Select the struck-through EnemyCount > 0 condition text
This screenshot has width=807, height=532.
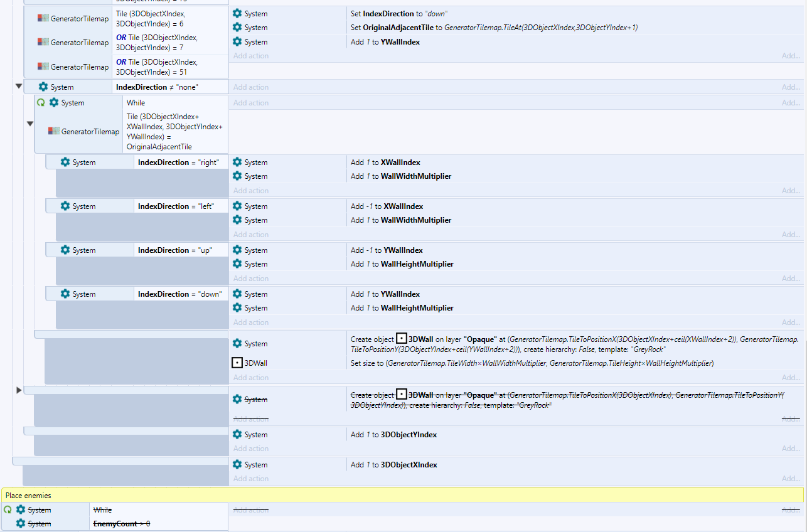coord(122,523)
